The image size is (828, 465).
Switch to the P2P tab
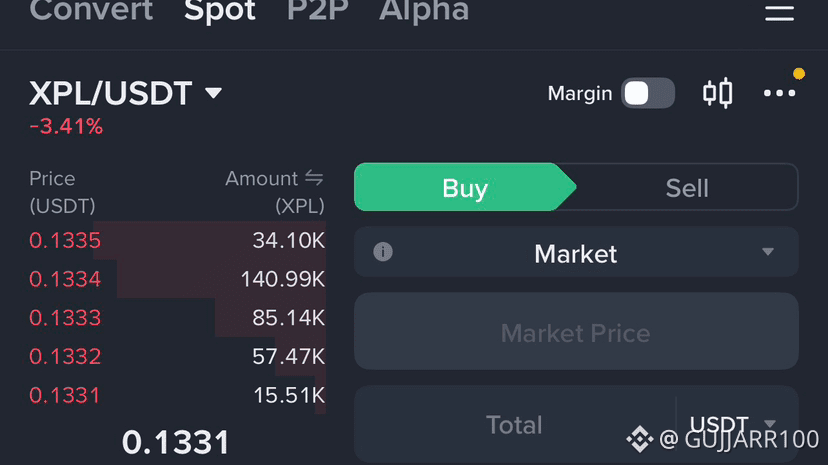[x=318, y=11]
